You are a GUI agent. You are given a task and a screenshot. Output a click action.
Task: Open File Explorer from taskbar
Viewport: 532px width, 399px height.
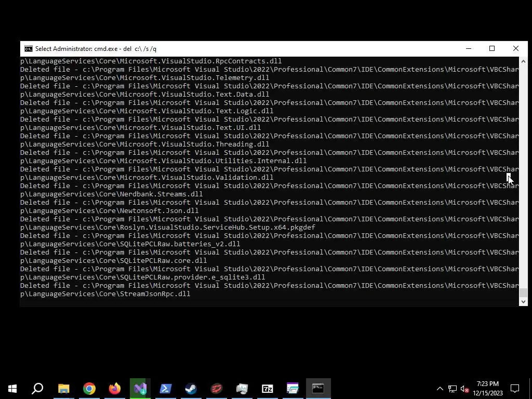click(63, 389)
